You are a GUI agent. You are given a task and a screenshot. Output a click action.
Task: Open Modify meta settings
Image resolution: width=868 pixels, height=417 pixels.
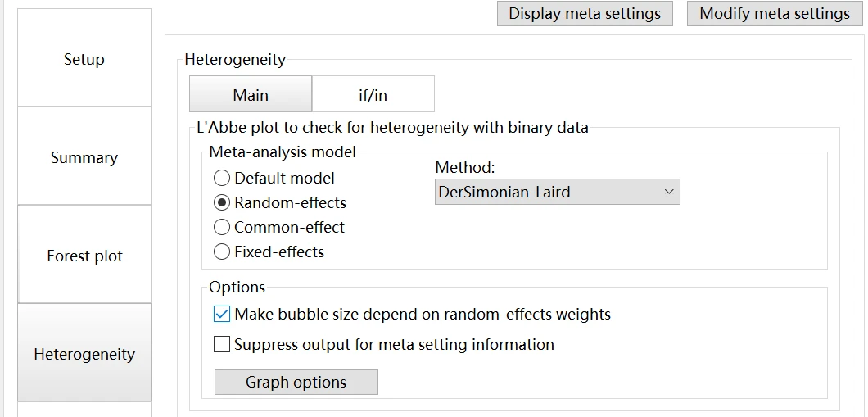tap(775, 14)
